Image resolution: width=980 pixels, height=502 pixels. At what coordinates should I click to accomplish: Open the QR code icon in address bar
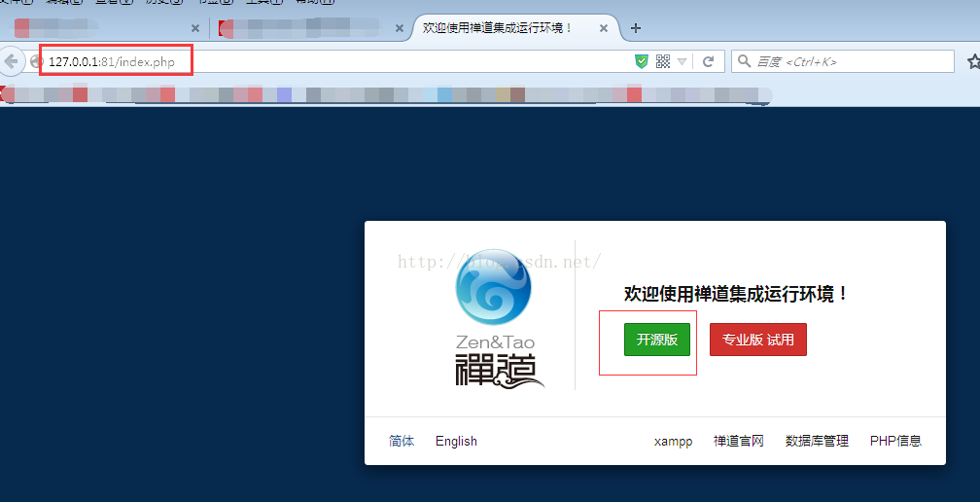coord(663,61)
